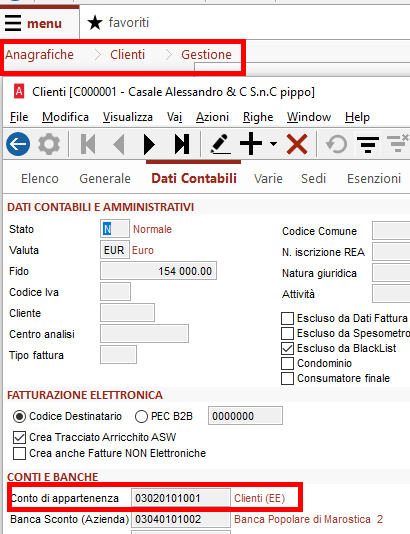The height and width of the screenshot is (534, 410).
Task: Click the Clienti (EE) description text
Action: click(x=259, y=498)
